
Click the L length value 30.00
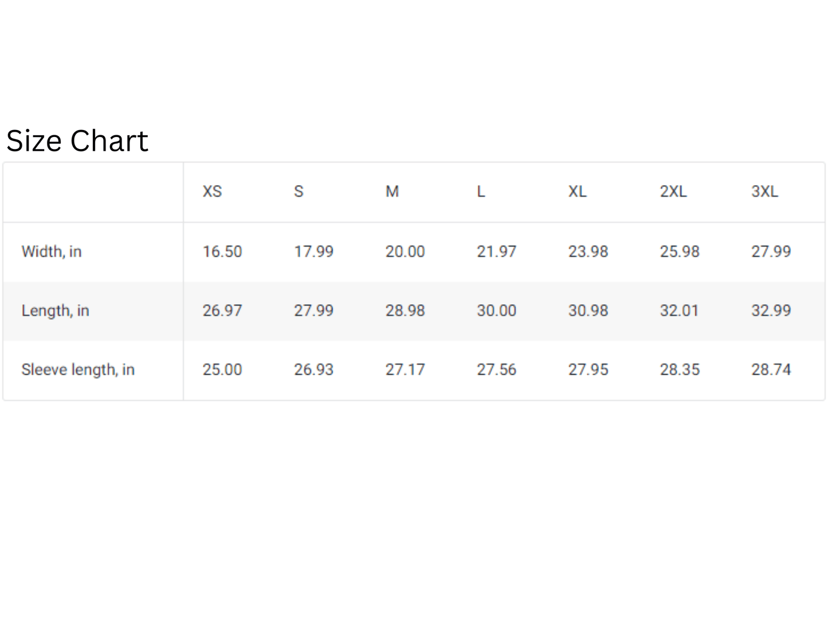pos(496,311)
